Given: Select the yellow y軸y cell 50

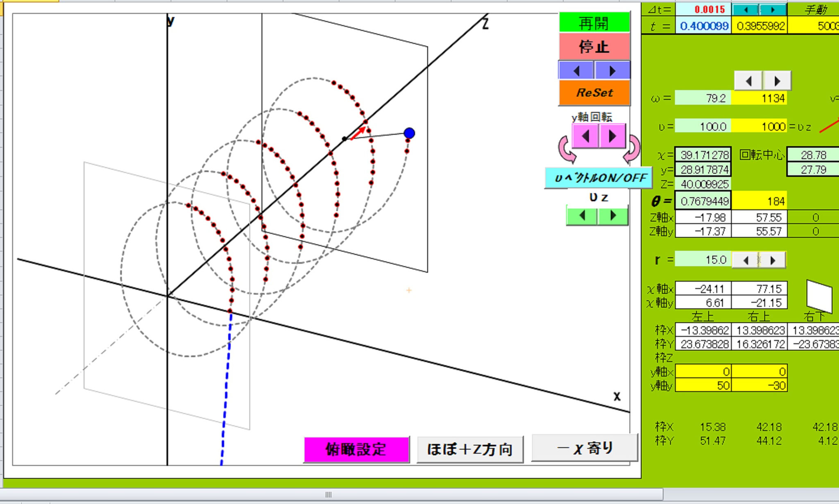Looking at the screenshot, I should click(703, 385).
